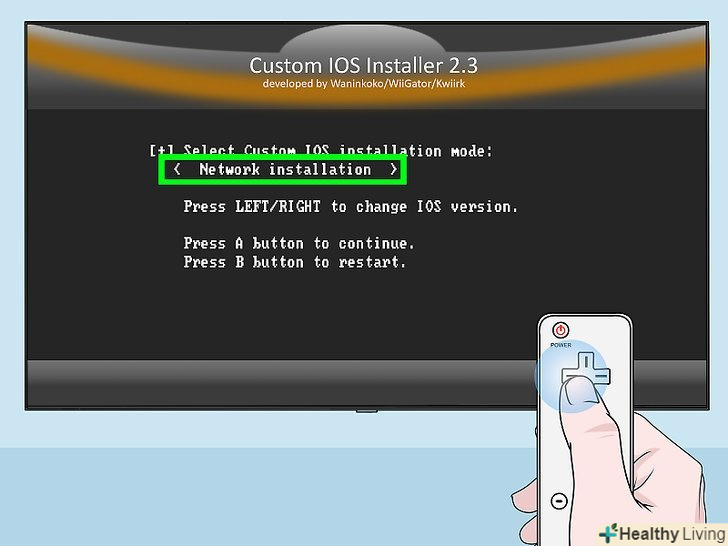Click the right arrow beside Network installation

pyautogui.click(x=393, y=169)
